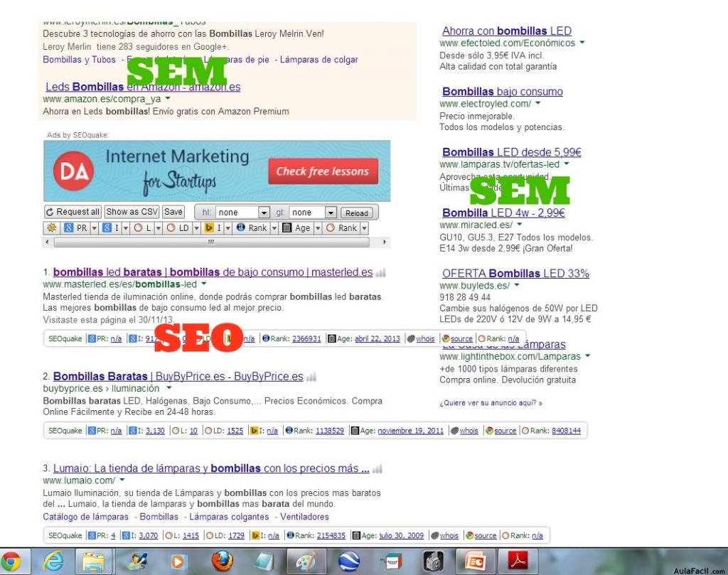The height and width of the screenshot is (575, 728).
Task: Expand arrow next to LD parameter
Action: click(196, 228)
